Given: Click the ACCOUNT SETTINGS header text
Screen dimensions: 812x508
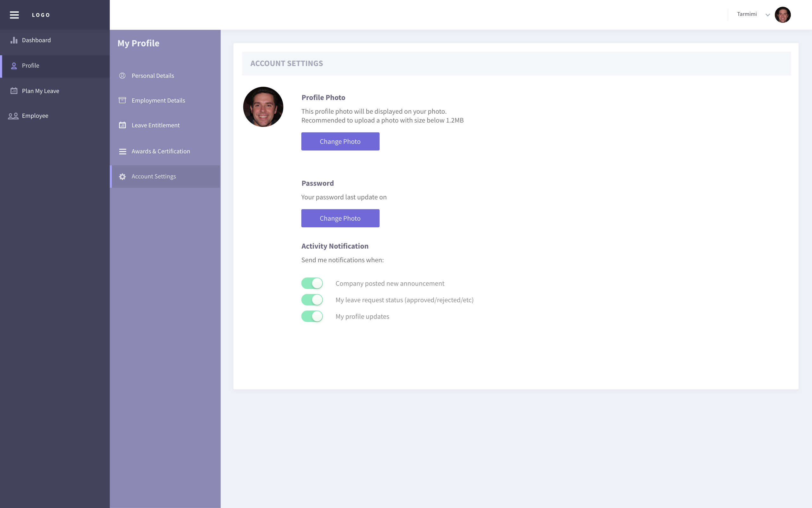Looking at the screenshot, I should point(286,63).
